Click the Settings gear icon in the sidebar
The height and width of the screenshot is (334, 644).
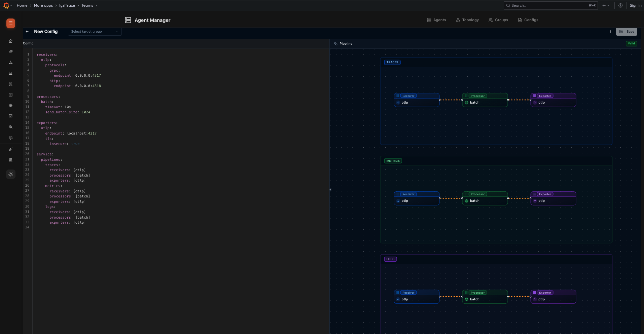[10, 138]
